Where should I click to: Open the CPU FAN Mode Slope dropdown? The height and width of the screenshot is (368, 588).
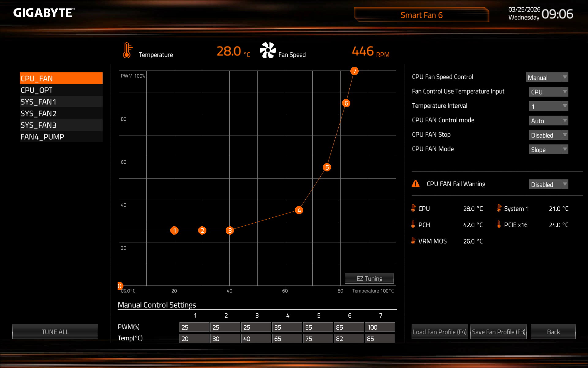548,149
